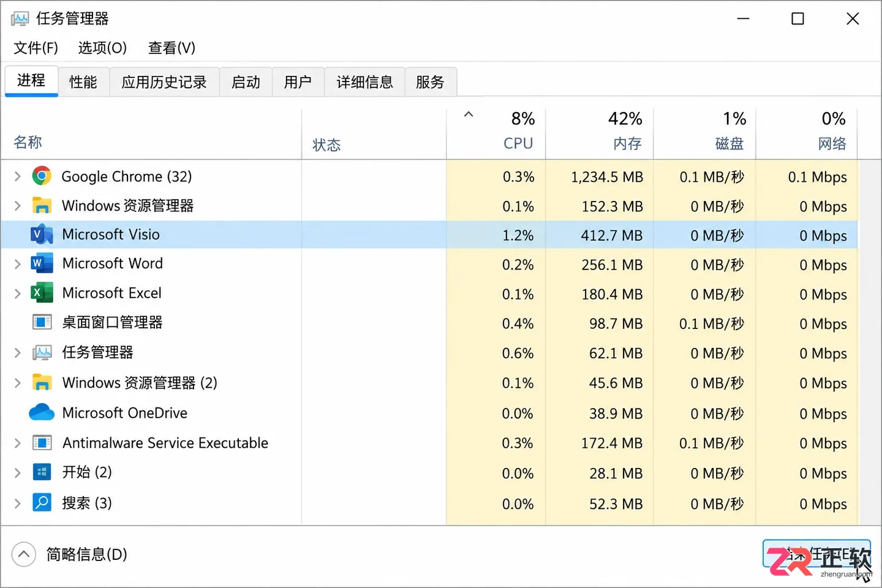Click the Google Chrome process icon
This screenshot has width=882, height=588.
tap(42, 176)
